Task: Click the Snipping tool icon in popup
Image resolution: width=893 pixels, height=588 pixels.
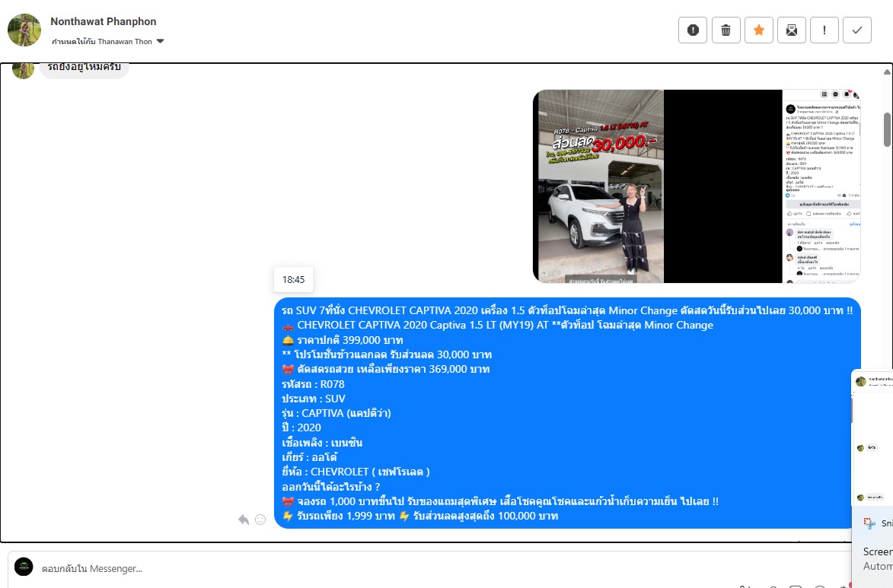Action: [869, 523]
